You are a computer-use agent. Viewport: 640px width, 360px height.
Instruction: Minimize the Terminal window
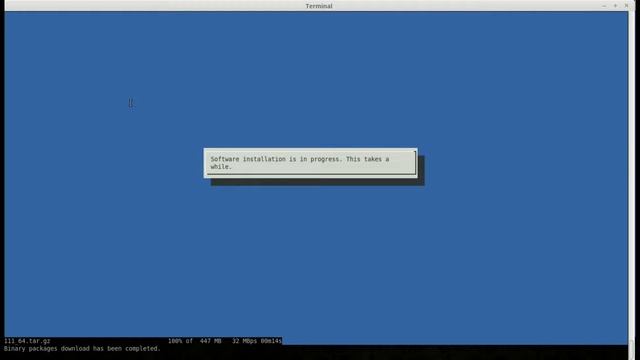604,6
